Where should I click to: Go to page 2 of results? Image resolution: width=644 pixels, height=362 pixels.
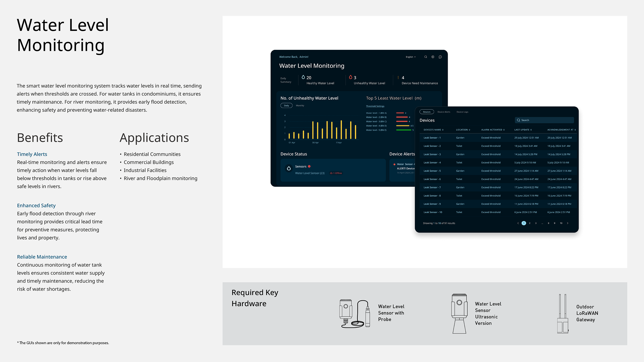point(530,223)
